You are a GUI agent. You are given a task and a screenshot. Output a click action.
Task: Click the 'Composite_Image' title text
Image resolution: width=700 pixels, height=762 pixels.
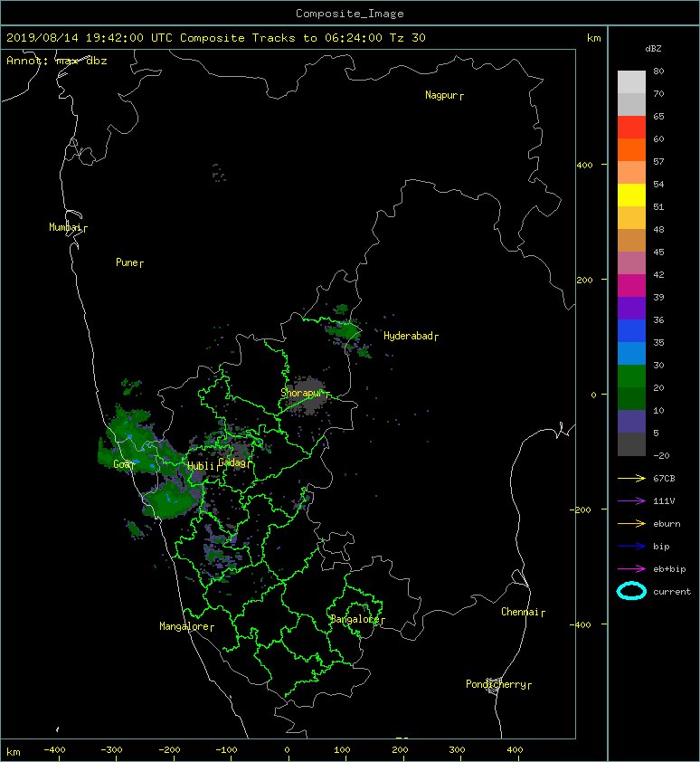tap(350, 14)
